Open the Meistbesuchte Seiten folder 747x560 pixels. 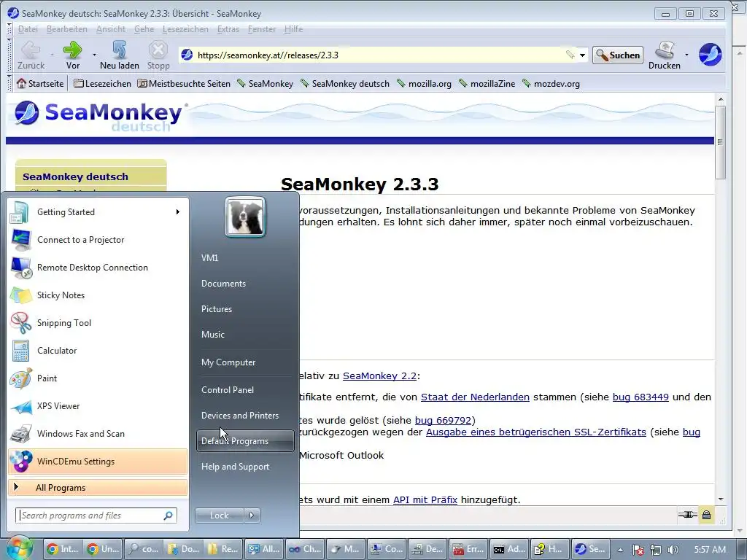(x=184, y=83)
